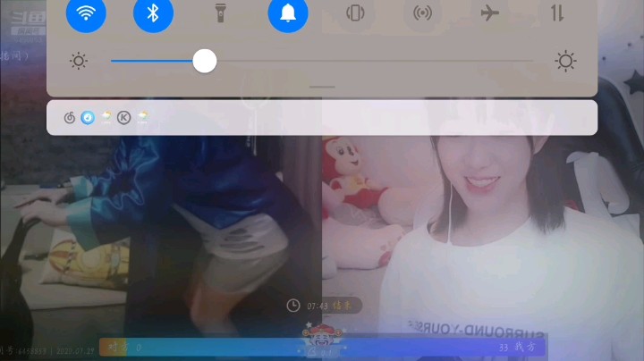Tap the 结束 end button on timer
Viewport: 644px width, 361px height.
[x=342, y=306]
